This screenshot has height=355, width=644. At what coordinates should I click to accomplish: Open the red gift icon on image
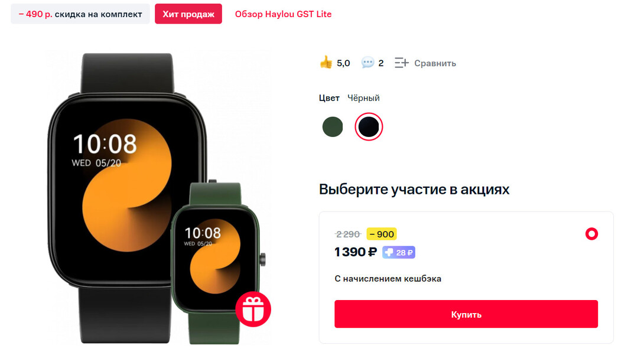tap(253, 309)
